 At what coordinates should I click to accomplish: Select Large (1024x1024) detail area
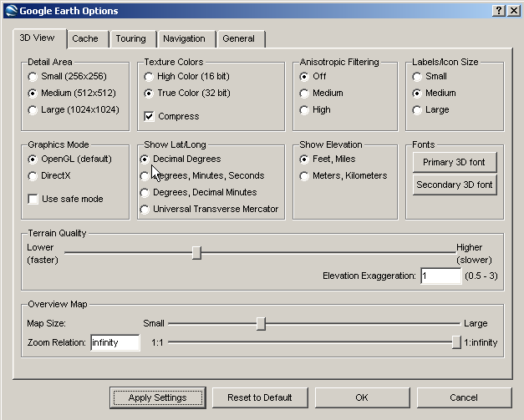74,110
